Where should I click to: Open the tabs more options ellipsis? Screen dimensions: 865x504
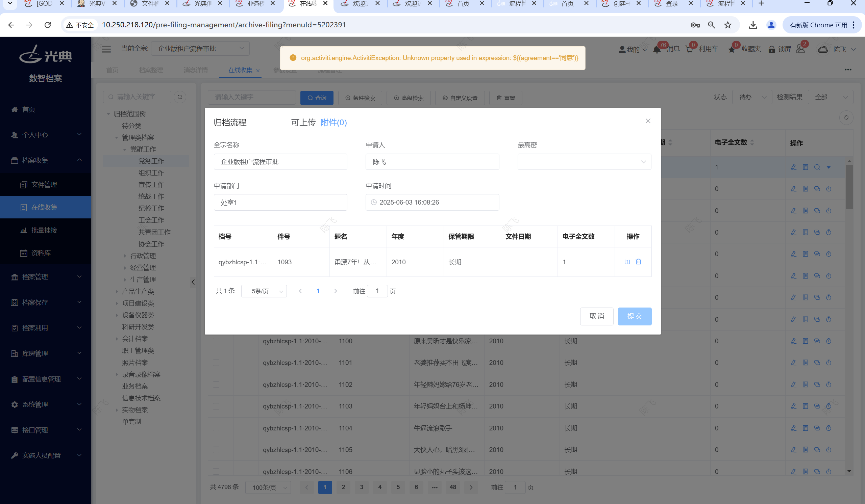point(848,70)
